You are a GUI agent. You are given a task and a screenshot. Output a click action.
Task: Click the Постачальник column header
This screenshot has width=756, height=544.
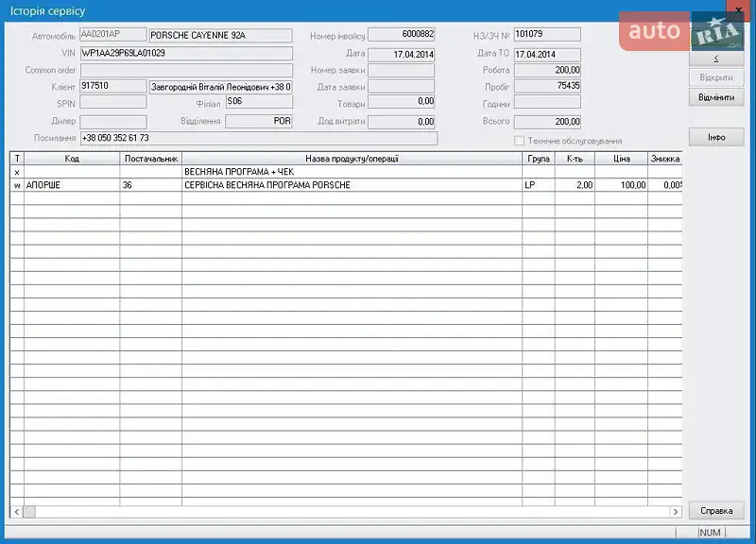pos(150,159)
